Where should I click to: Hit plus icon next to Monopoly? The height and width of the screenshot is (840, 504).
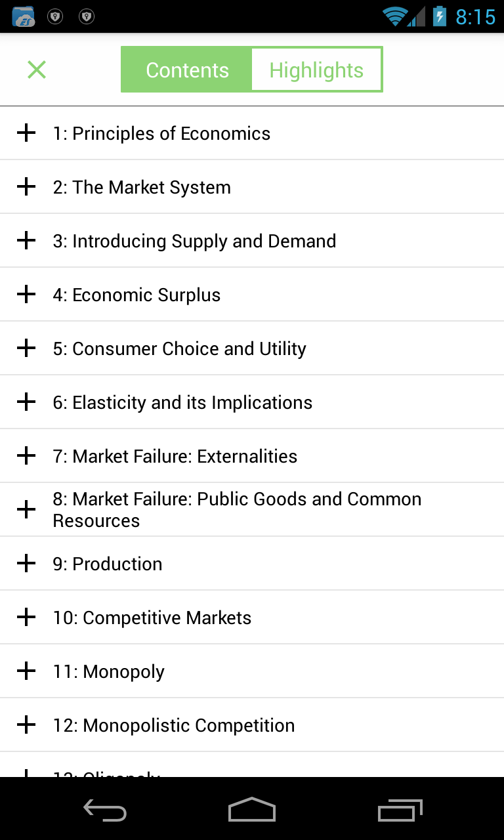26,671
